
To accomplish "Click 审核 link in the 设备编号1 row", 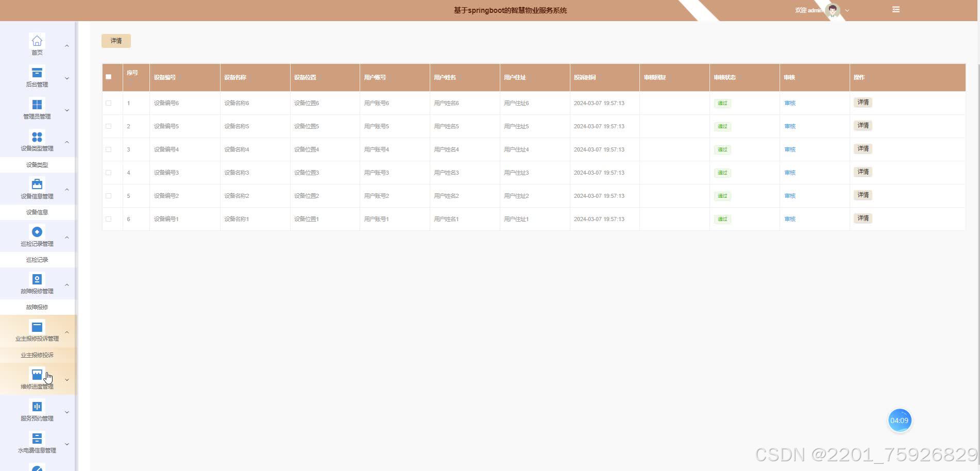I will tap(790, 219).
